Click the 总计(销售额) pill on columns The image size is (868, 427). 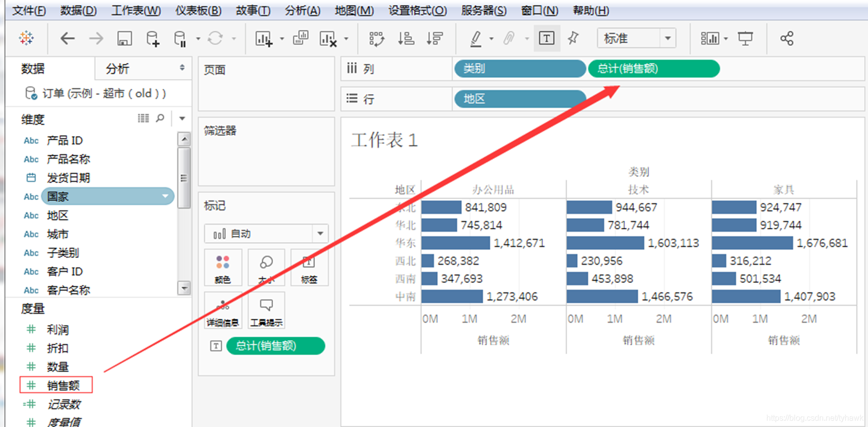pyautogui.click(x=654, y=69)
